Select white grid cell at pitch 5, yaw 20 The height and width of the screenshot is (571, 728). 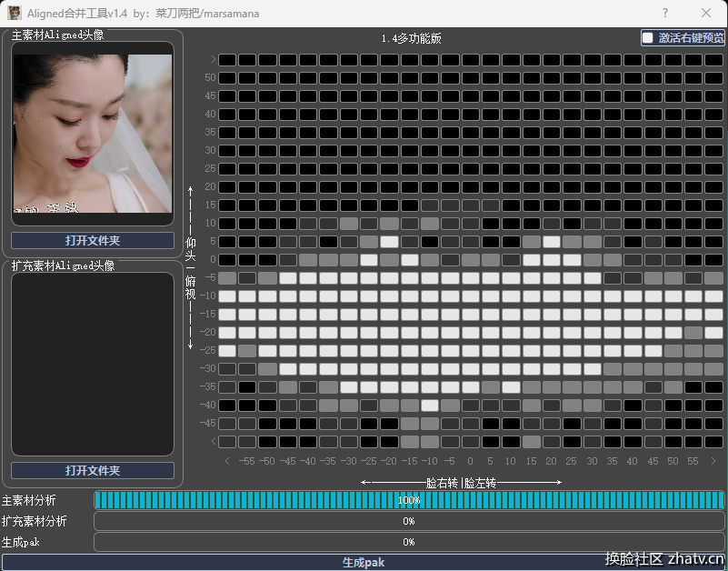(x=551, y=242)
